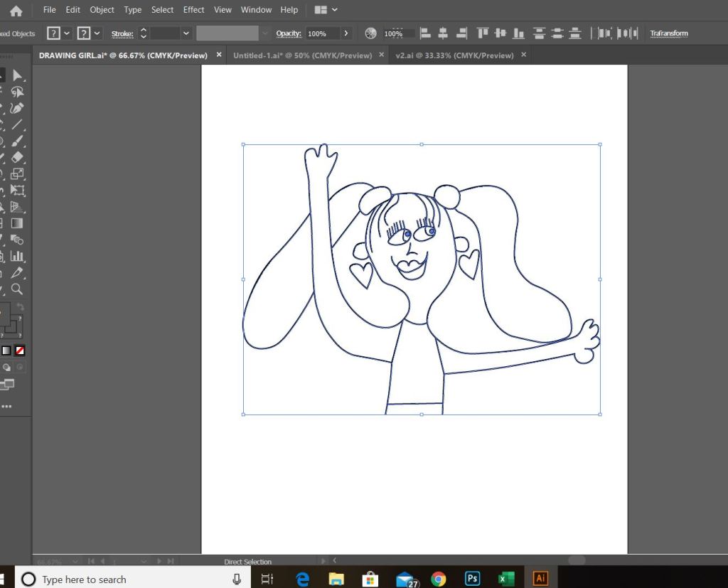
Task: Open the Recolor Artwork color wheel
Action: click(x=370, y=33)
